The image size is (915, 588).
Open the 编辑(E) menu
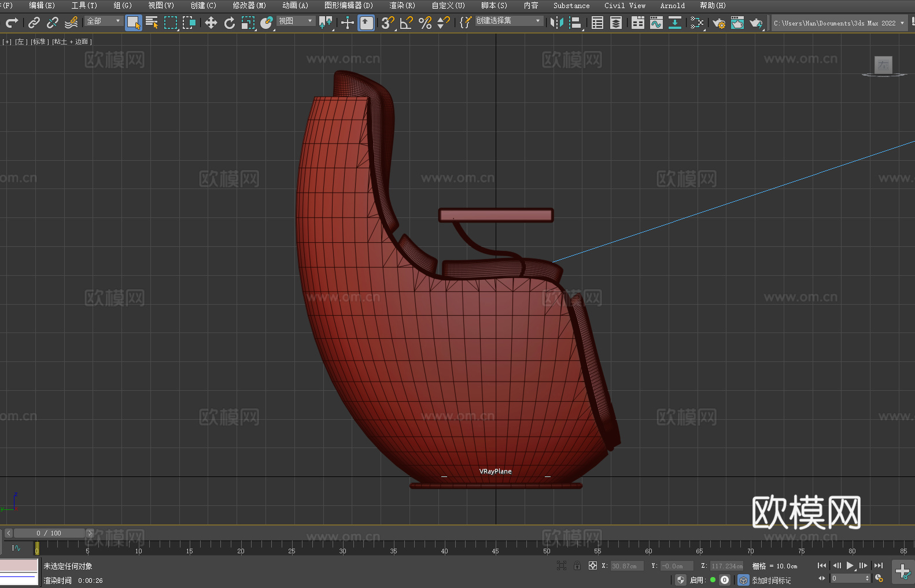(x=42, y=5)
